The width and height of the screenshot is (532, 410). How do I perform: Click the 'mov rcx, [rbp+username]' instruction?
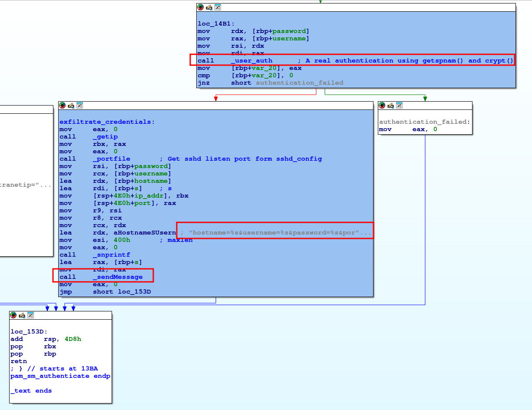pos(116,174)
